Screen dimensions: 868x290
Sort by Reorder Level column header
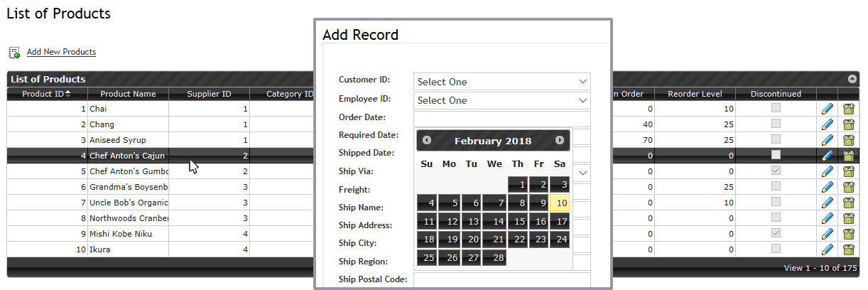694,94
